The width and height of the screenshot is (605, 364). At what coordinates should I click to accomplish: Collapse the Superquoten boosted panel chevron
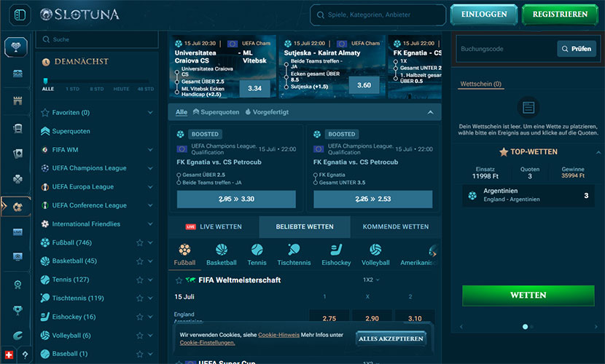tap(430, 112)
